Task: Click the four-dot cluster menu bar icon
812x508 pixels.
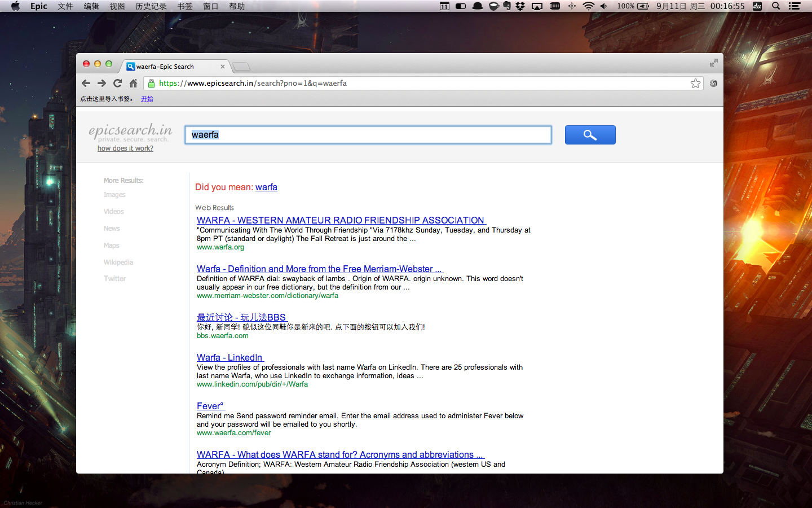Action: pyautogui.click(x=572, y=6)
